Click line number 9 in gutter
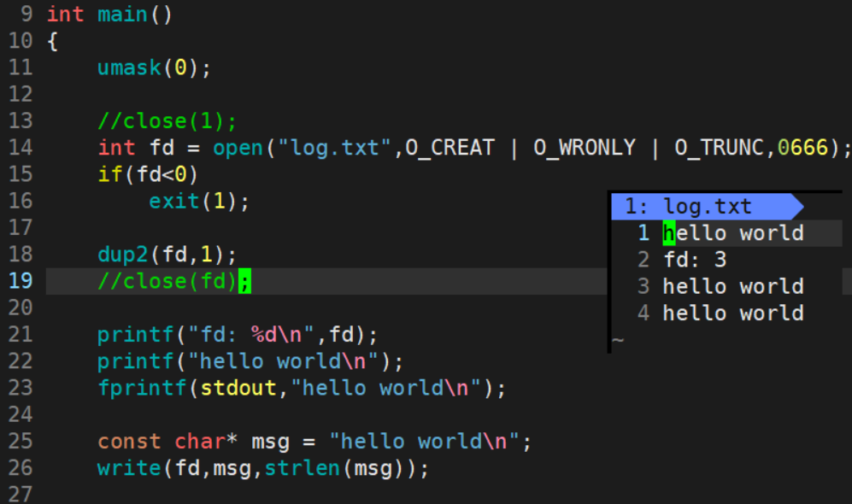The width and height of the screenshot is (852, 504). pos(26,15)
